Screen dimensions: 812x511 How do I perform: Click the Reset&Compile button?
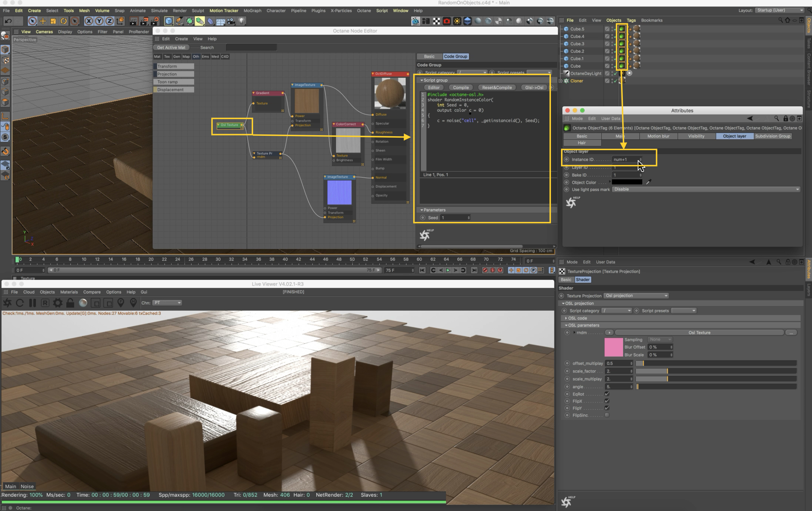(x=496, y=88)
